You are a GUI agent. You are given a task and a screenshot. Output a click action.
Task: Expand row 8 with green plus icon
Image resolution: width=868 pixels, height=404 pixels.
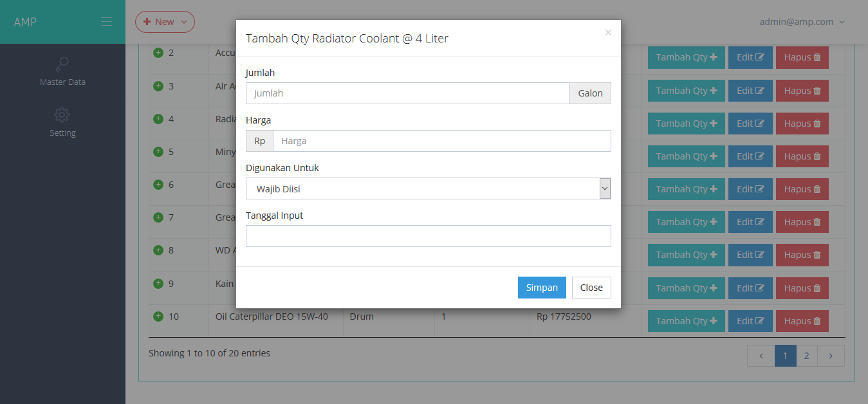point(158,250)
